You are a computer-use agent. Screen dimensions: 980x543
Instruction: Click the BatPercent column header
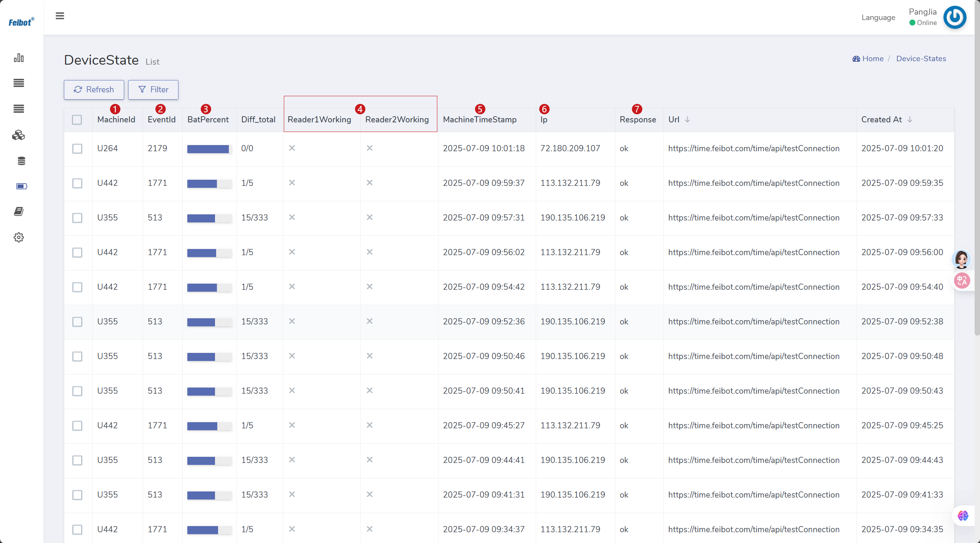pyautogui.click(x=208, y=120)
